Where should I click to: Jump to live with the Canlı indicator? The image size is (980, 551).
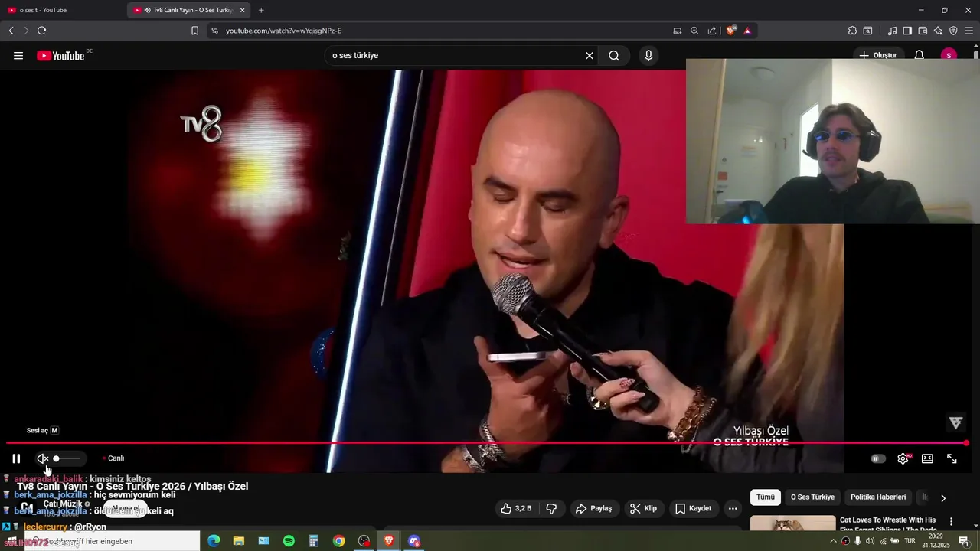[114, 458]
